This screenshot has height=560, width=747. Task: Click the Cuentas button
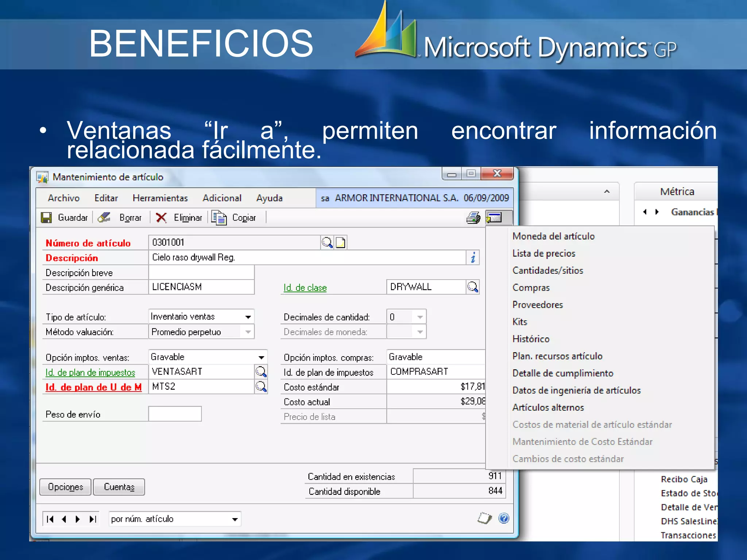click(x=119, y=487)
